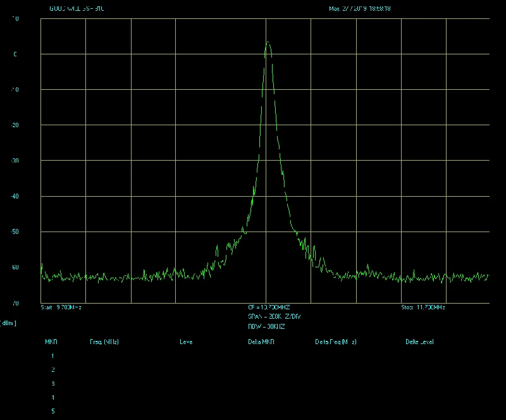Viewport: 506px width, 420px height.
Task: Select marker row 4 in the table
Action: pyautogui.click(x=53, y=398)
